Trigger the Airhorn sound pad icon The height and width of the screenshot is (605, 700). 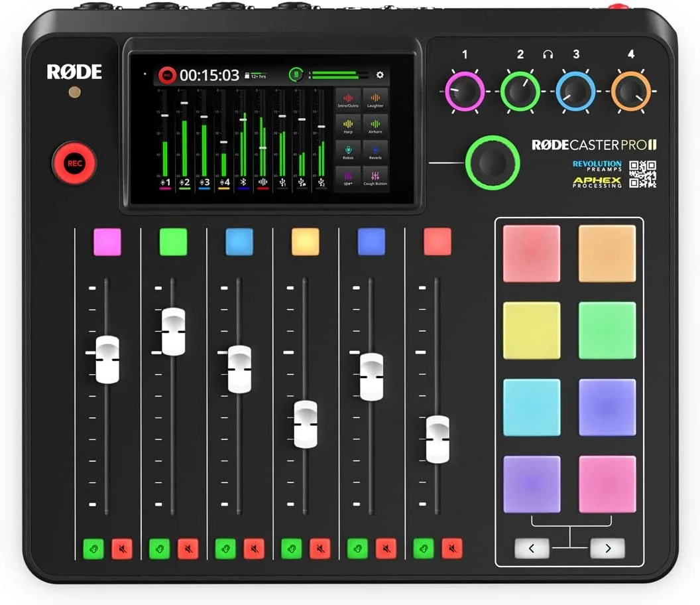[x=375, y=123]
